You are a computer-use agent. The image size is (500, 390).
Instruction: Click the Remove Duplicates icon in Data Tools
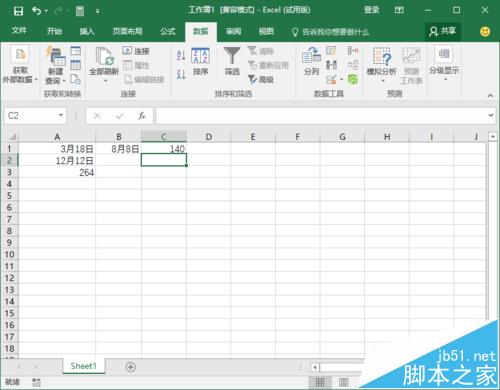[331, 65]
